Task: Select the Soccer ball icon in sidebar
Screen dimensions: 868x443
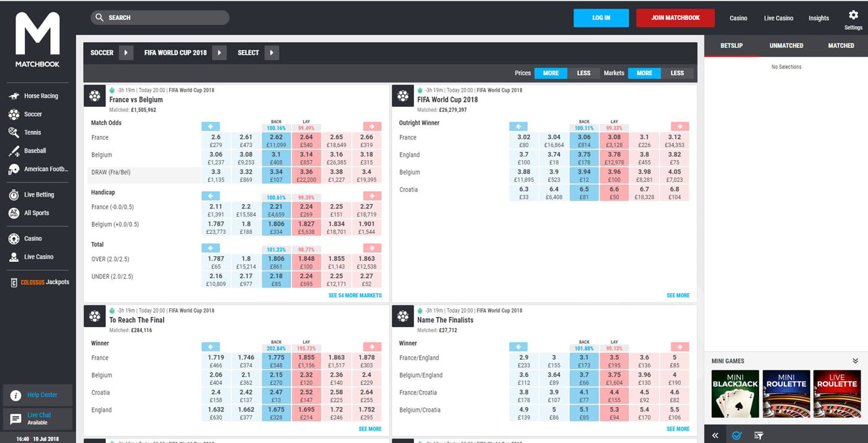Action: pos(14,114)
